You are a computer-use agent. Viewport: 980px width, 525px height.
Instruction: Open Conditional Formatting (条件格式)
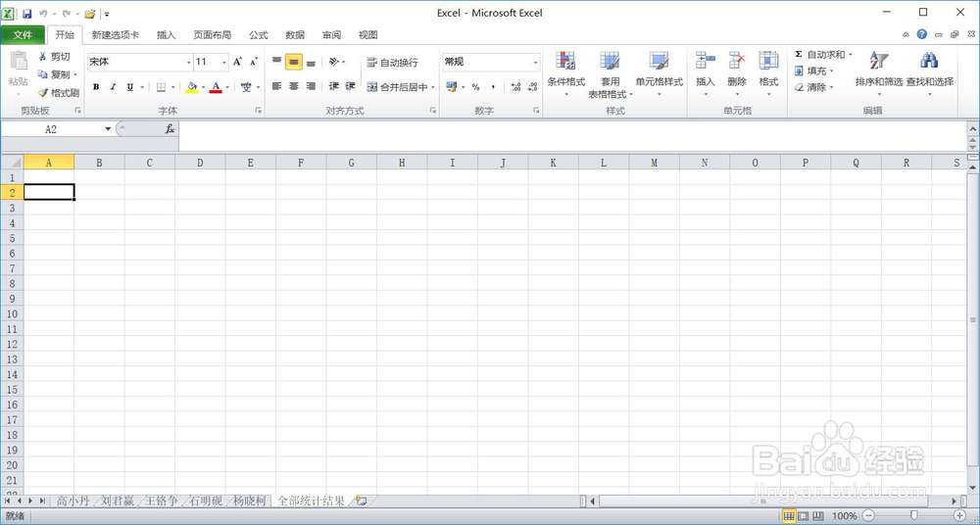click(x=566, y=73)
